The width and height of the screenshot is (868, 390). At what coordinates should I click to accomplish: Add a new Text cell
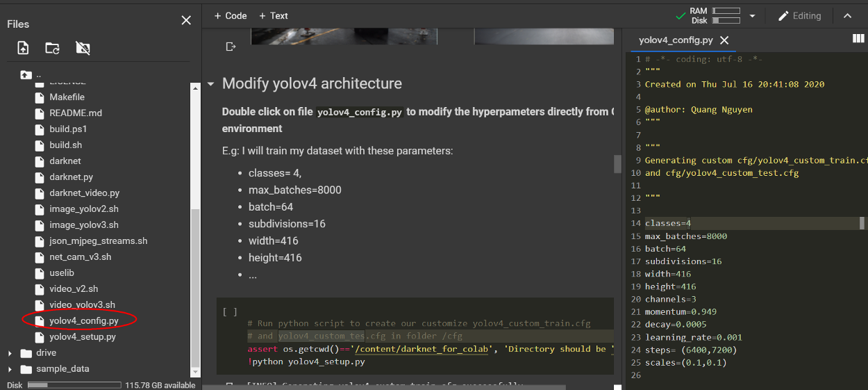[273, 15]
